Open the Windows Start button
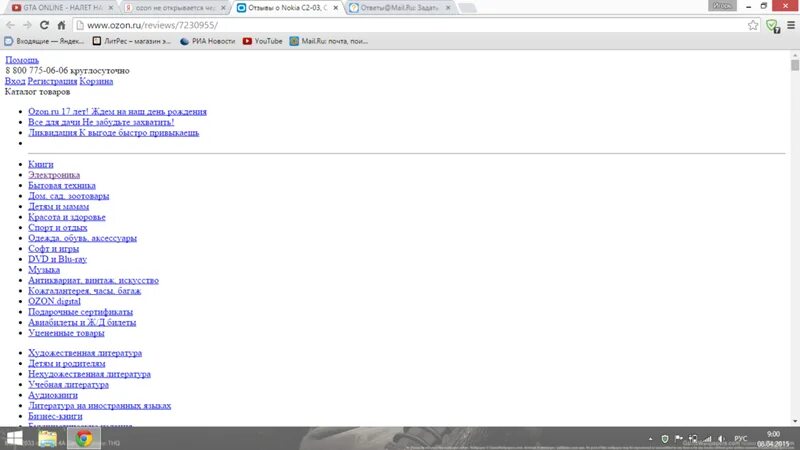 coord(14,439)
